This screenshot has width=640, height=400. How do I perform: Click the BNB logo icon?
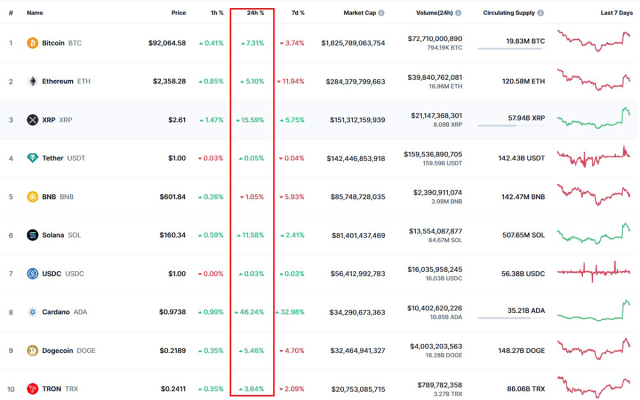coord(32,197)
